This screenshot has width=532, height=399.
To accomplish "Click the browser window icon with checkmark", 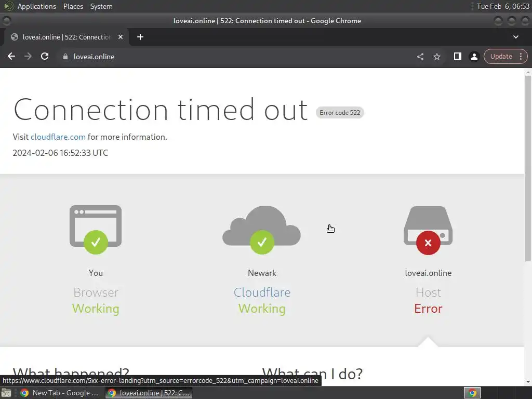I will point(96,229).
